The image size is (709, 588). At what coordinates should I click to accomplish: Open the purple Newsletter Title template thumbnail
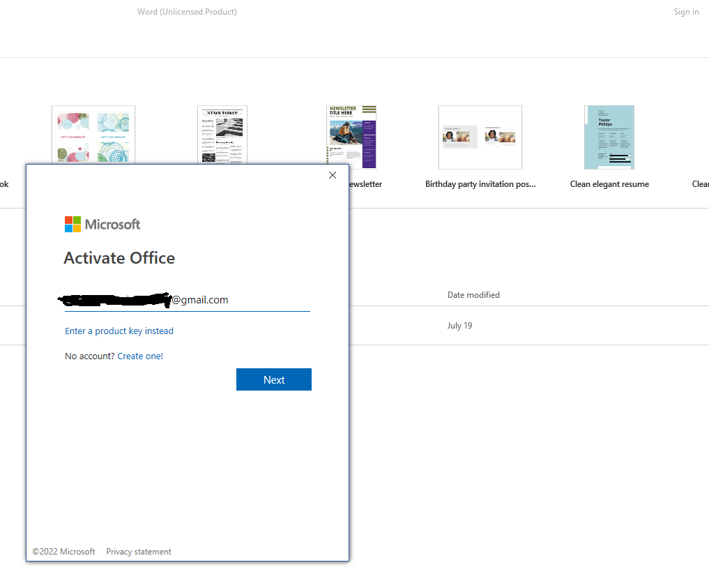[351, 137]
